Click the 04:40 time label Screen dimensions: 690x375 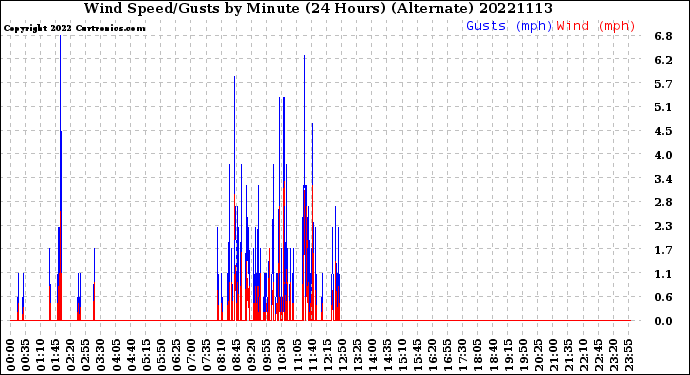(x=132, y=355)
